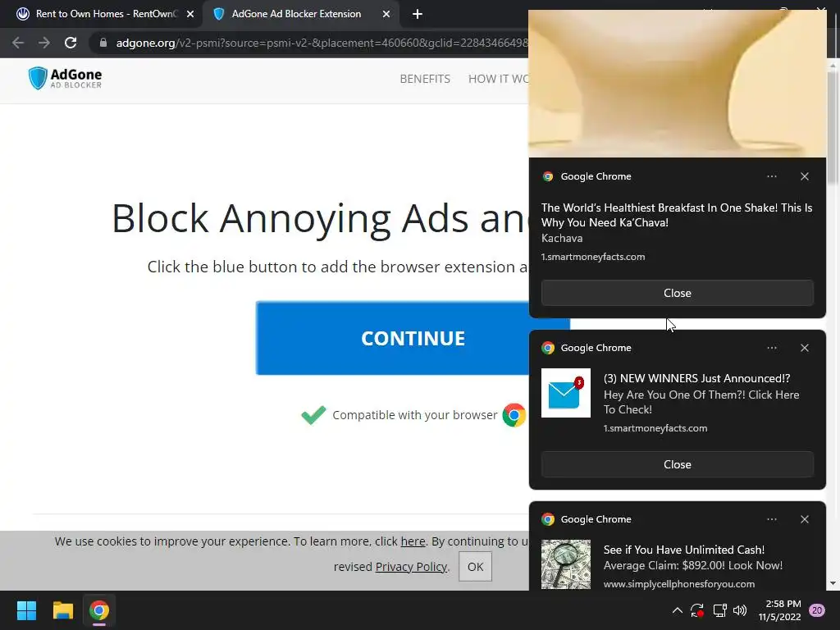Click the green compatibility checkmark
The height and width of the screenshot is (630, 840).
tap(313, 414)
